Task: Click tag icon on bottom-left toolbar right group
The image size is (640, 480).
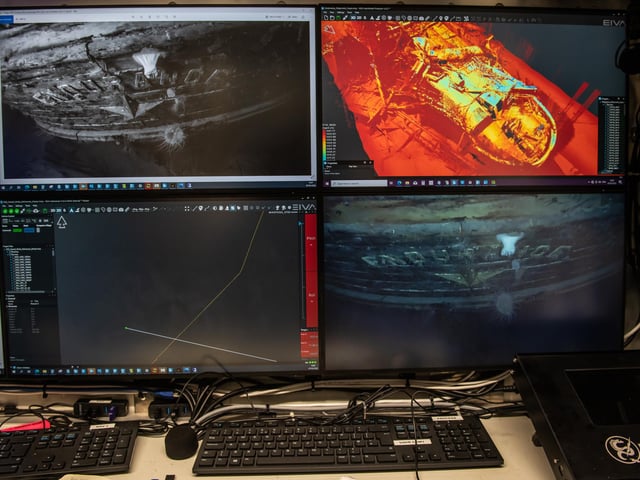Action: pyautogui.click(x=239, y=208)
